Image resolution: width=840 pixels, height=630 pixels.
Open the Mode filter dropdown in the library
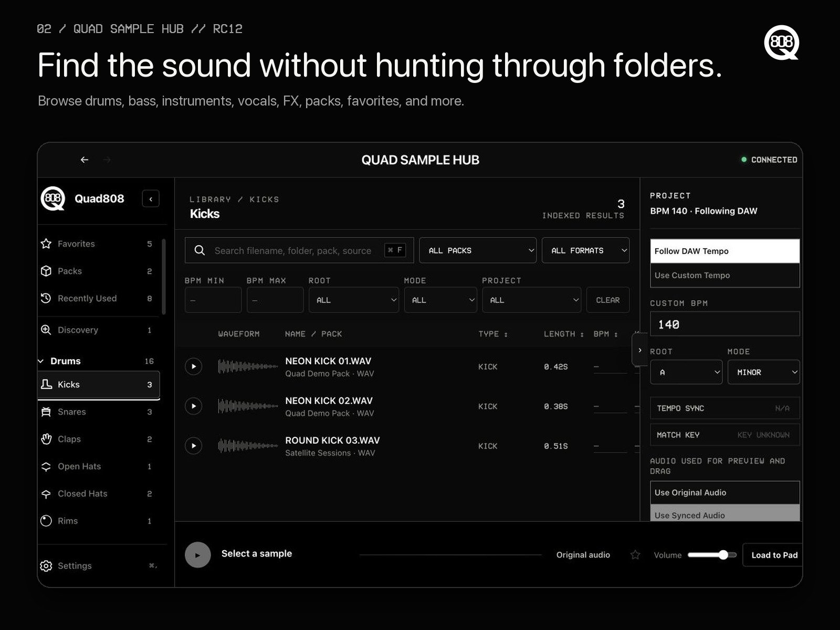[440, 300]
